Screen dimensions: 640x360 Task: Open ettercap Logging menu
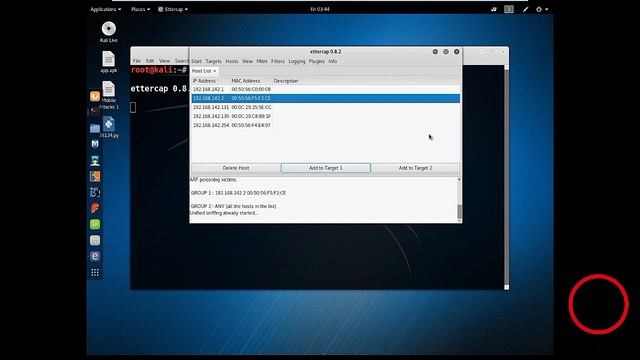coord(297,61)
